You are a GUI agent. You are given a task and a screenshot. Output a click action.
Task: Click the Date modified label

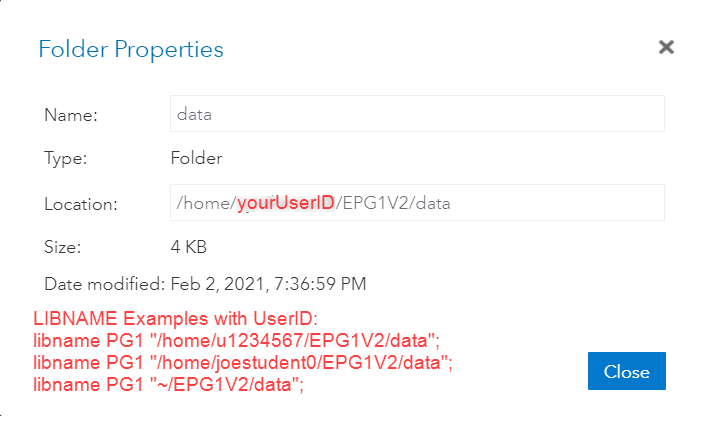[104, 284]
